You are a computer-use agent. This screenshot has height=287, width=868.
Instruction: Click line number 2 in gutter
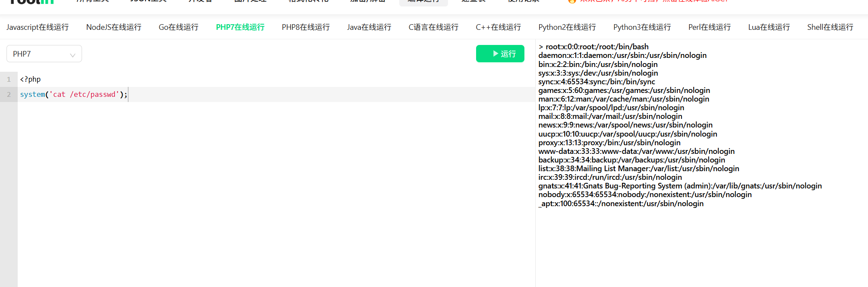pyautogui.click(x=9, y=95)
